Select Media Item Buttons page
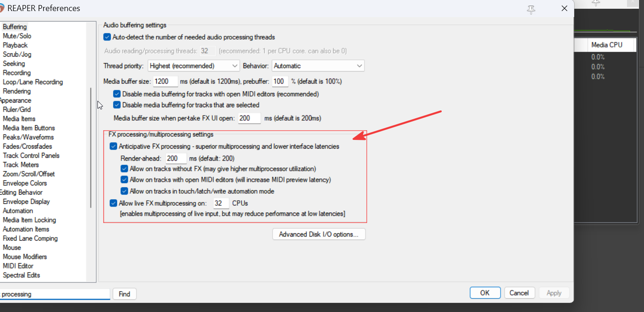The width and height of the screenshot is (644, 312). point(28,128)
